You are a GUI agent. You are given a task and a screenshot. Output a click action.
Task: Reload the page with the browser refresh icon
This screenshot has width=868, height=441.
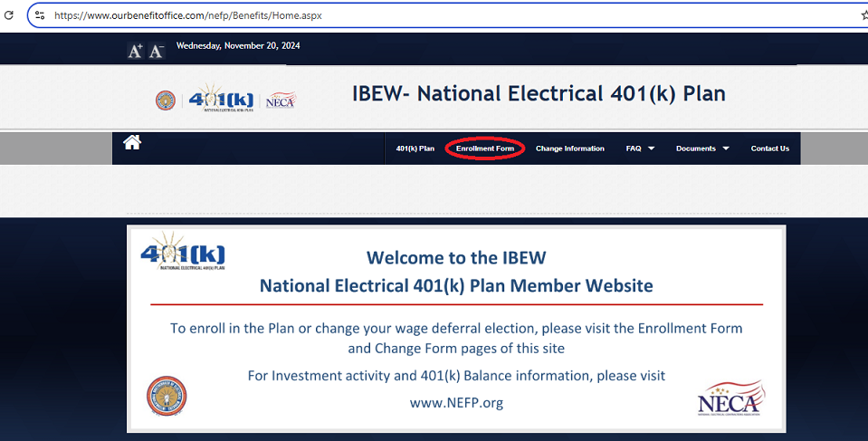pos(8,15)
